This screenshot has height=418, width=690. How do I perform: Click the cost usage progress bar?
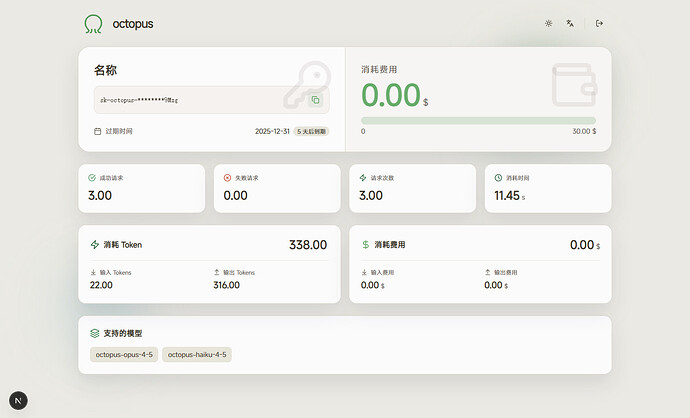pyautogui.click(x=478, y=121)
